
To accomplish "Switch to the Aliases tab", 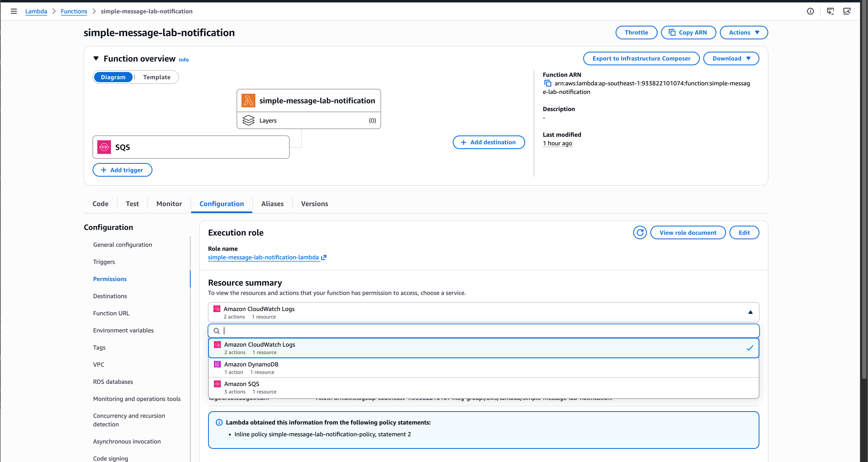I will click(x=272, y=204).
